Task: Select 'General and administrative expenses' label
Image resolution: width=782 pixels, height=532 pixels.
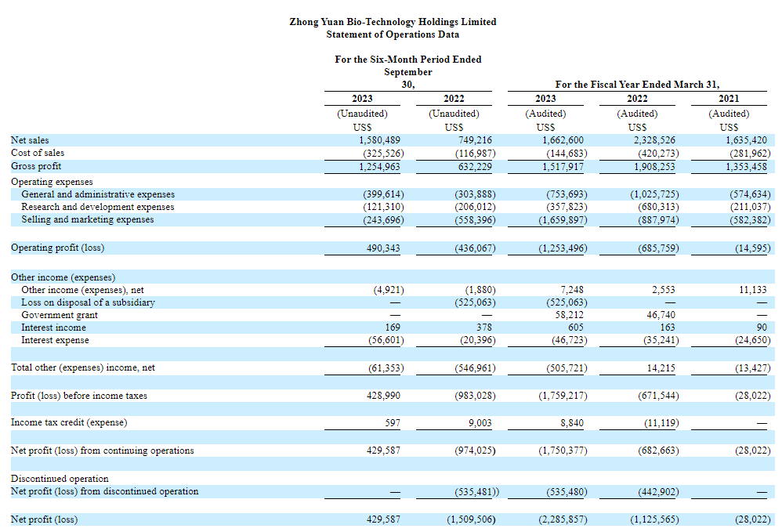Action: (x=98, y=194)
